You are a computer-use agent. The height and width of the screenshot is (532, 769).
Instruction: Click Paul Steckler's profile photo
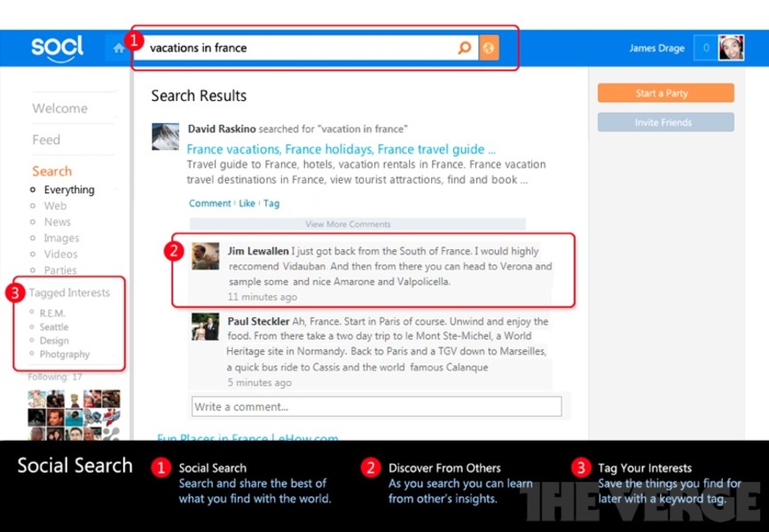coord(206,326)
